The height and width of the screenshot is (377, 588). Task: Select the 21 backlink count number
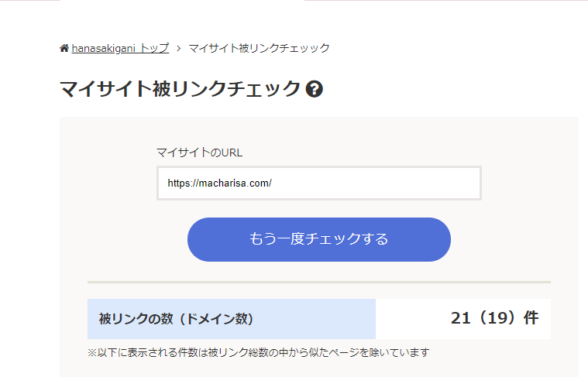[x=462, y=318]
